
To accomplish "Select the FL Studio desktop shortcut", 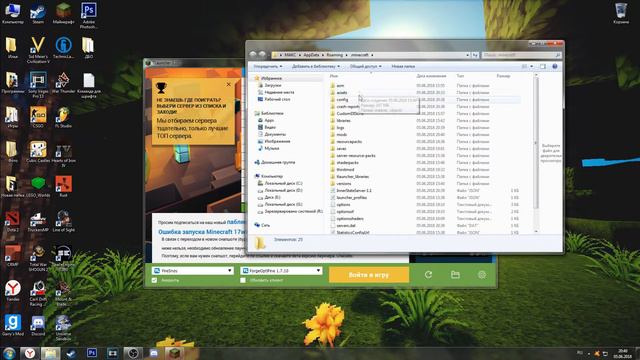I will [63, 117].
